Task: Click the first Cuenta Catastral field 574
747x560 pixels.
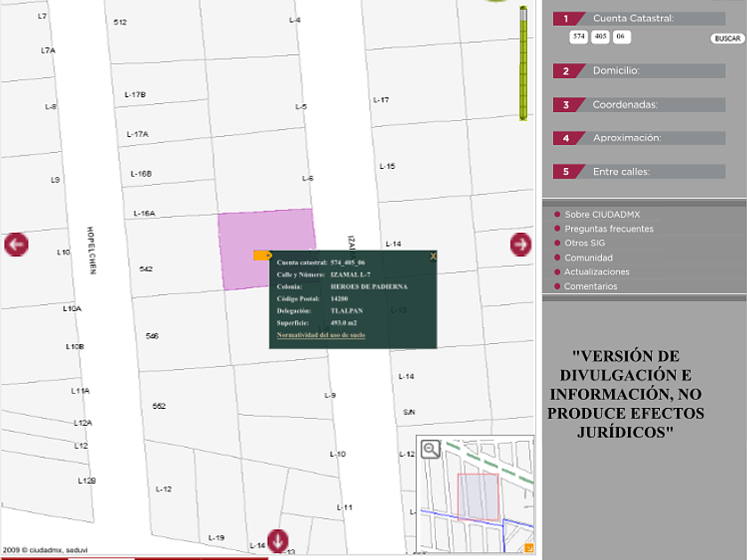Action: click(579, 37)
